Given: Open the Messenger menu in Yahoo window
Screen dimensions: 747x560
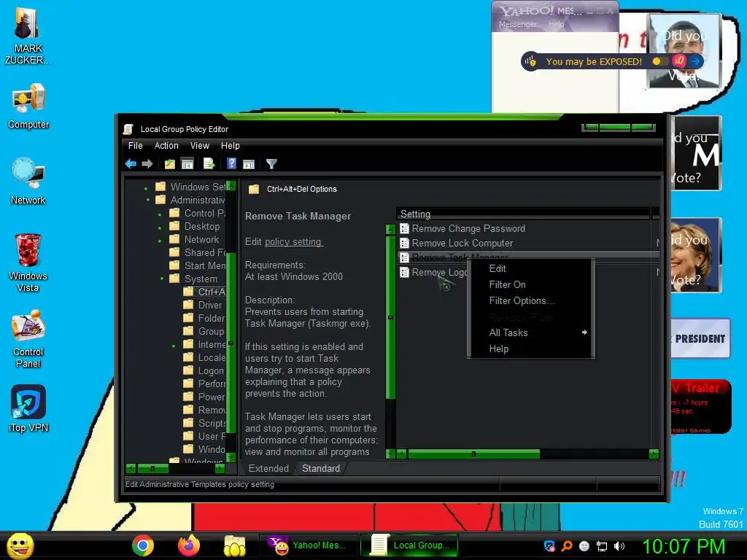Looking at the screenshot, I should [517, 24].
